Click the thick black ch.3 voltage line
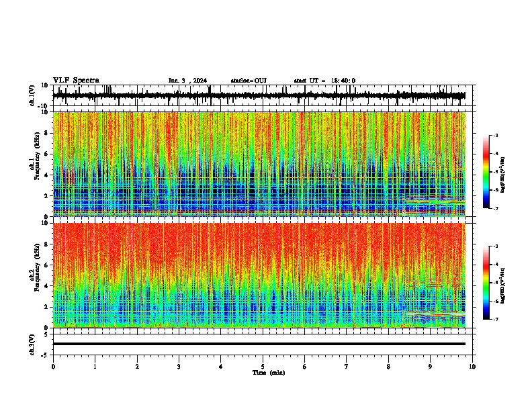This screenshot has height=411, width=532. pos(259,344)
